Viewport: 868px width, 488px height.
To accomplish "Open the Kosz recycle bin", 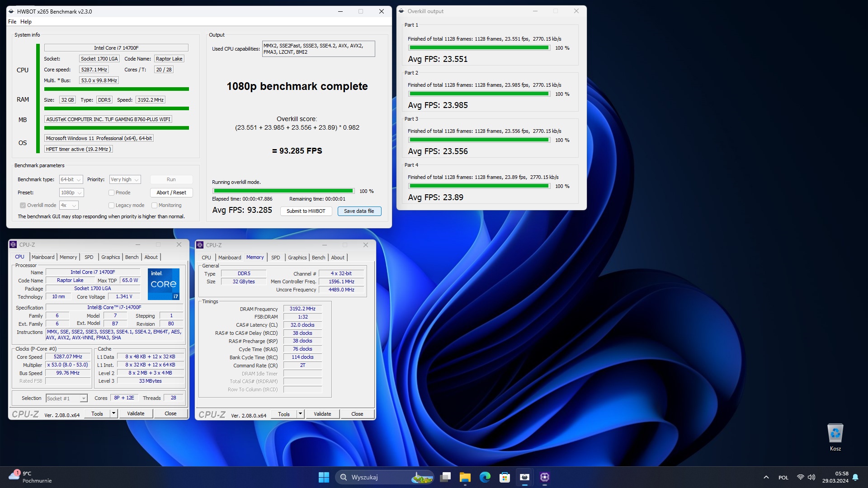I will coord(835,437).
